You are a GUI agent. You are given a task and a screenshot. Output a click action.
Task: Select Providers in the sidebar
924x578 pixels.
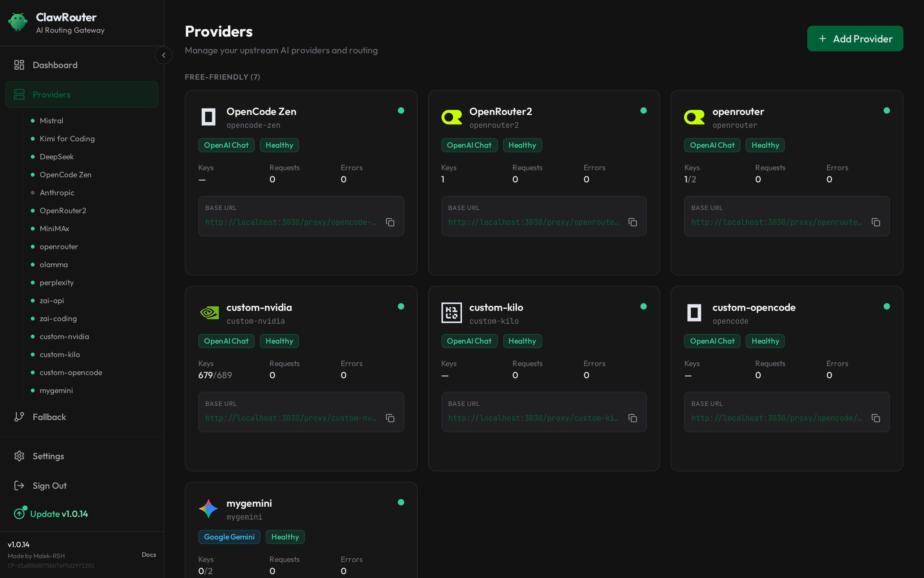[x=82, y=94]
